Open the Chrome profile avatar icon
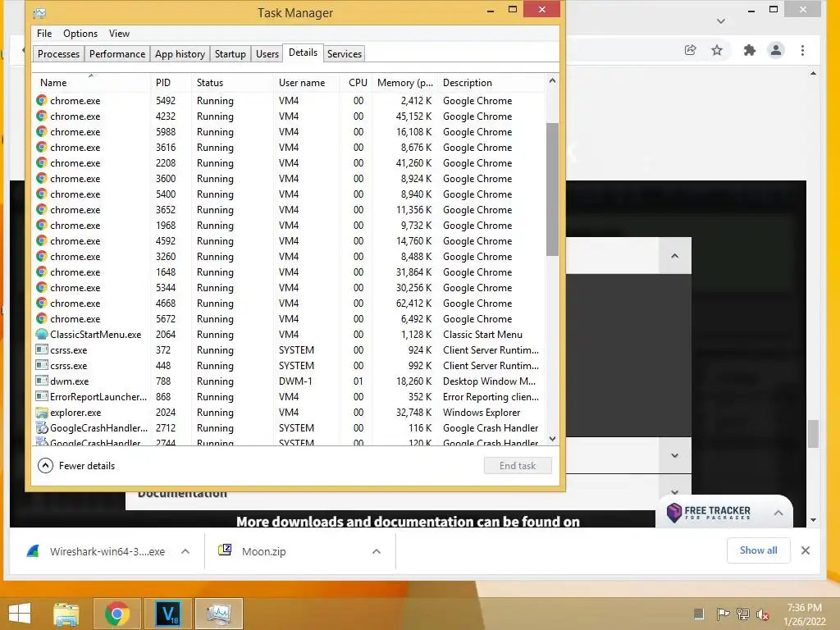 click(776, 50)
